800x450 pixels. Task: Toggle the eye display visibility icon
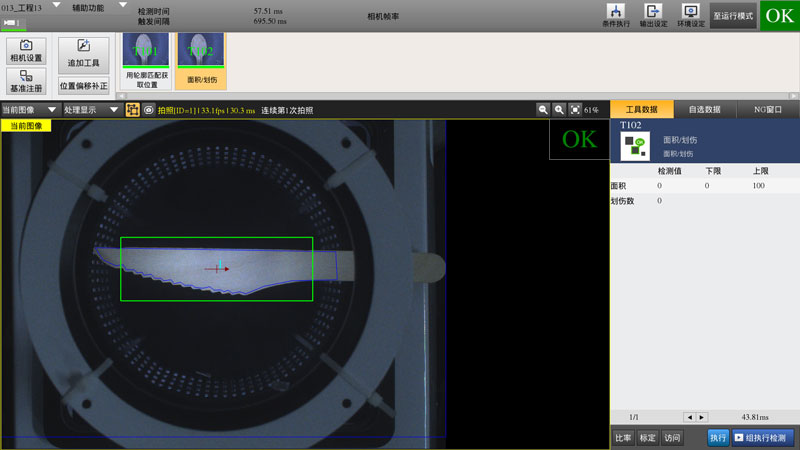point(148,110)
